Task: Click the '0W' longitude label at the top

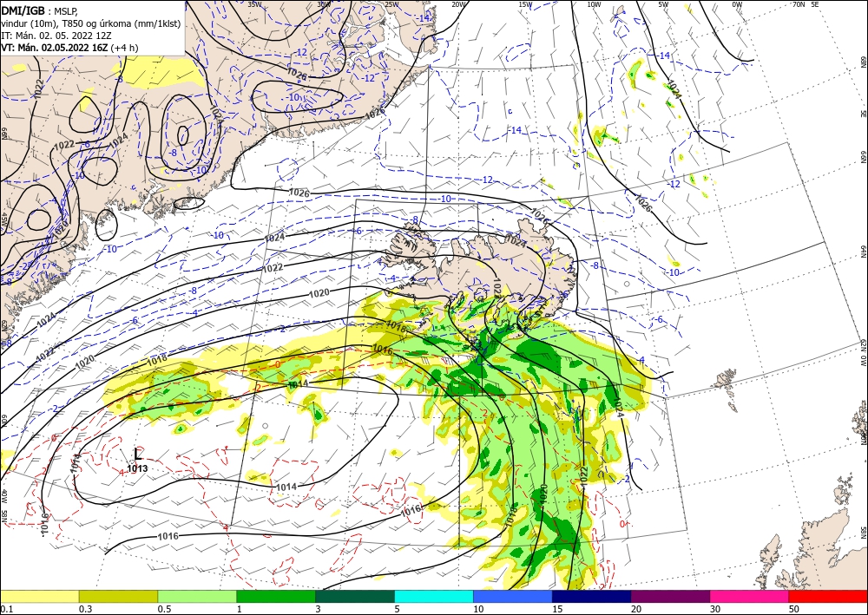Action: [x=737, y=4]
